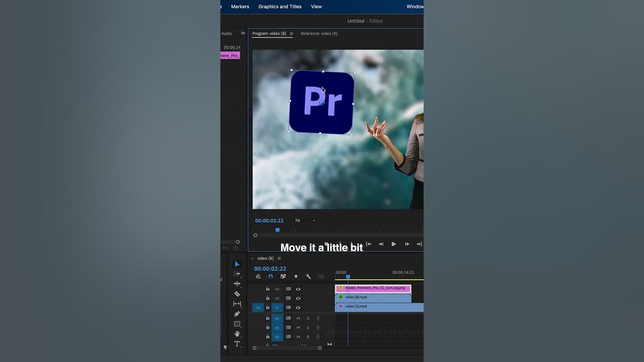
Task: Toggle sync lock for track V2
Action: tap(288, 298)
